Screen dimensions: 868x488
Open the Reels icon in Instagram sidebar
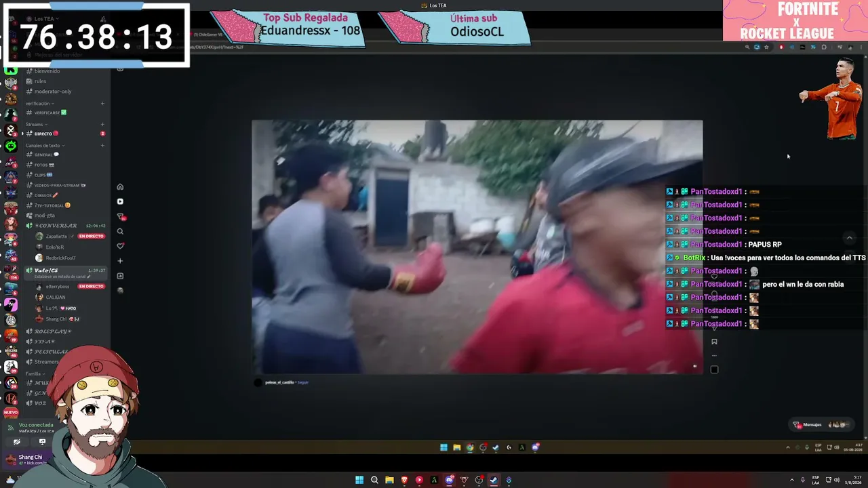(x=120, y=201)
